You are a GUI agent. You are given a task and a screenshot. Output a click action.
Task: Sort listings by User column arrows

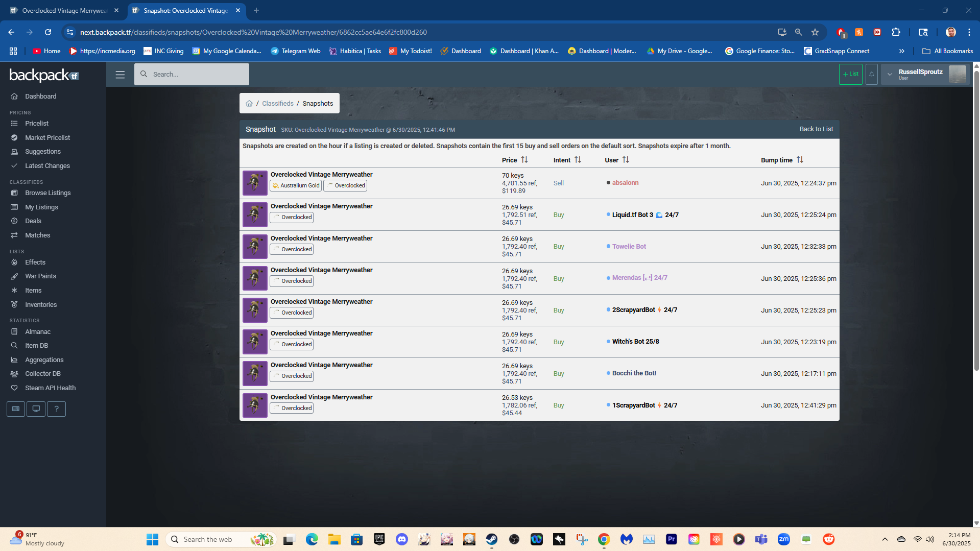(626, 160)
